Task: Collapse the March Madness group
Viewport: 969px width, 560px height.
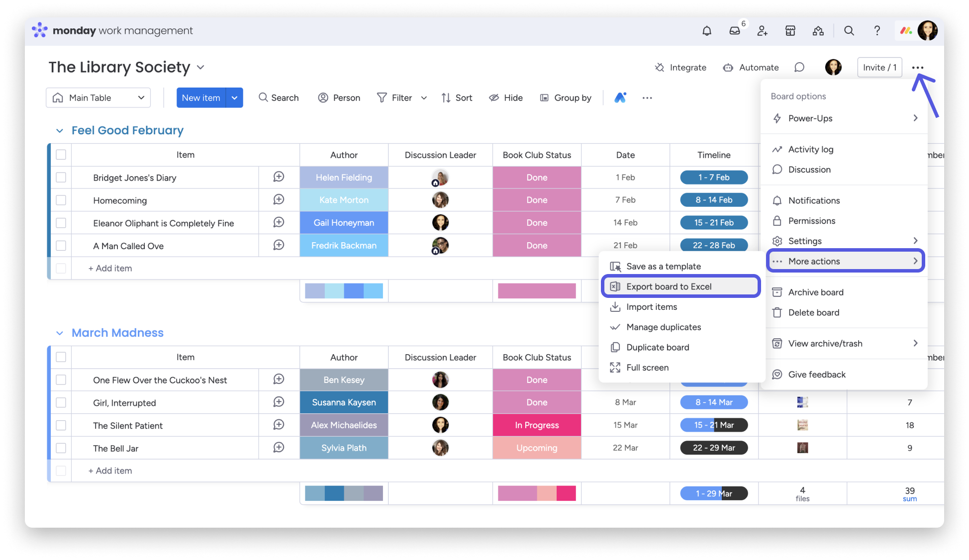Action: 60,333
